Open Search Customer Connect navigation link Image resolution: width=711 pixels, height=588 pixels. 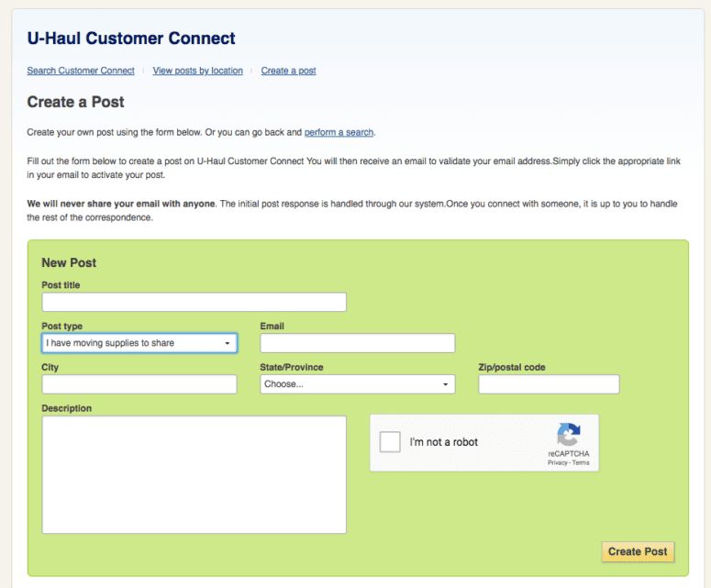click(81, 71)
